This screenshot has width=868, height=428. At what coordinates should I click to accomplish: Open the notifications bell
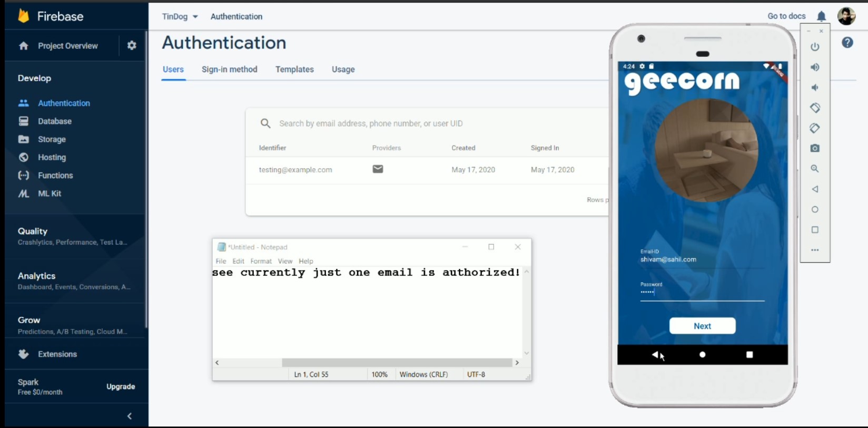(821, 16)
